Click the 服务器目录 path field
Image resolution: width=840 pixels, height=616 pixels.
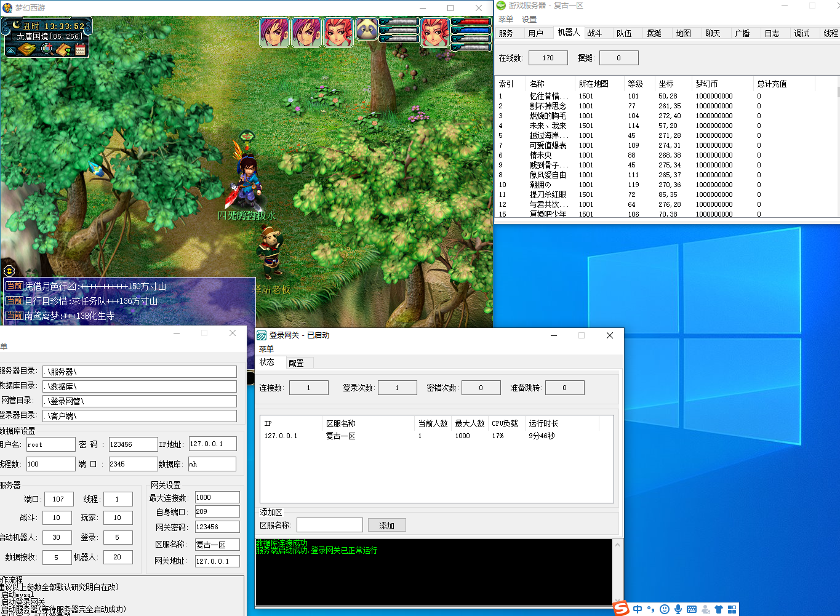pos(140,372)
